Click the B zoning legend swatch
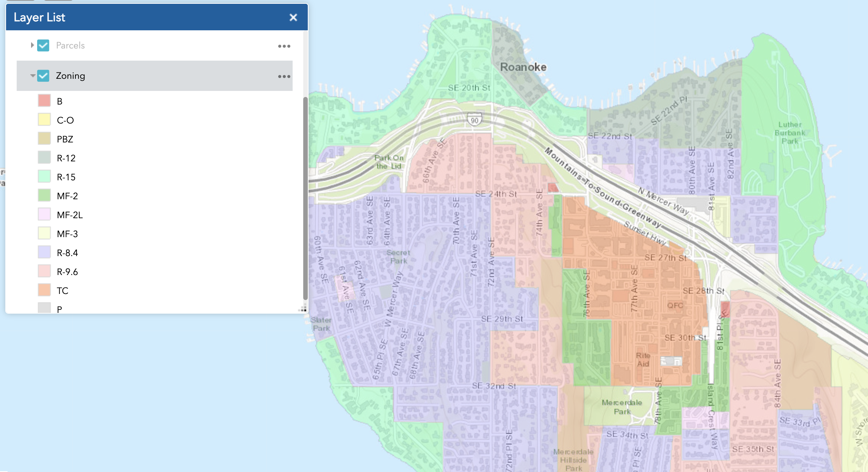868x472 pixels. click(44, 101)
